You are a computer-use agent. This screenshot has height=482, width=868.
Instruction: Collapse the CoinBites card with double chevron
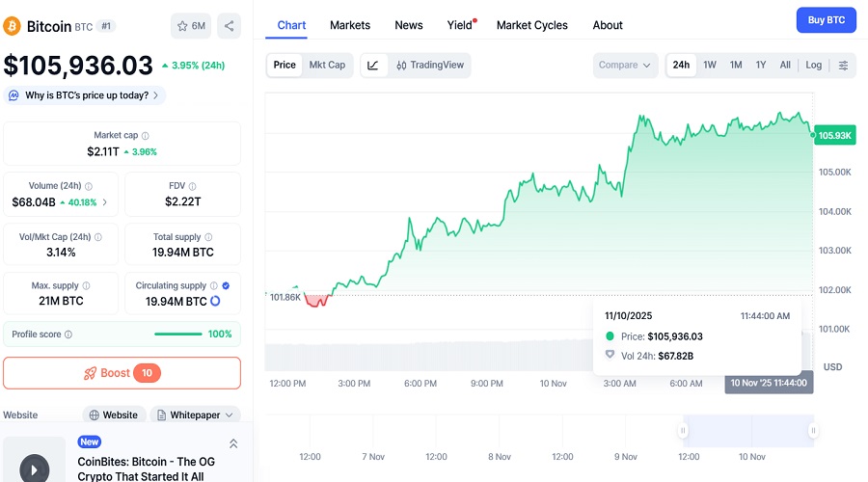(x=233, y=443)
